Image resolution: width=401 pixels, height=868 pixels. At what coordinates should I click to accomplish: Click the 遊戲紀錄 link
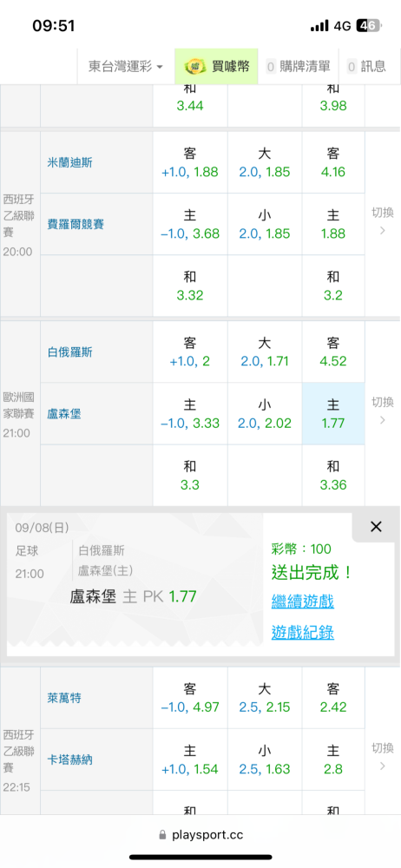click(302, 632)
